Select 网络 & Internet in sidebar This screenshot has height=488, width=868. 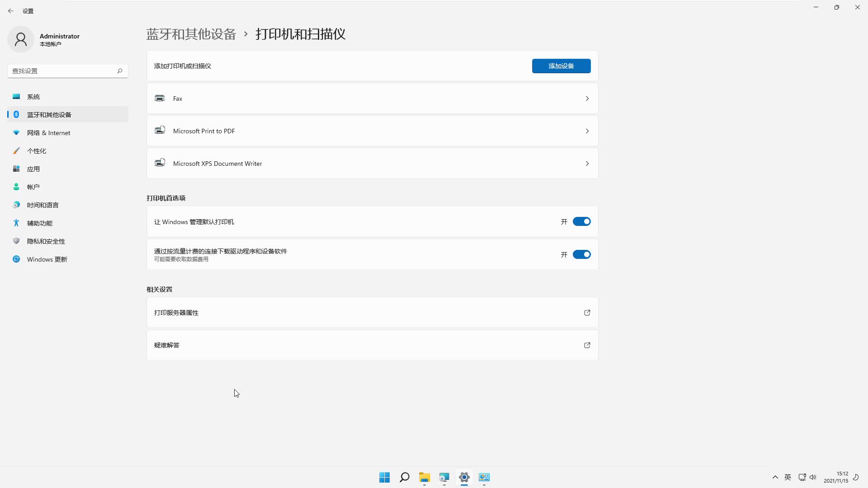pyautogui.click(x=48, y=133)
